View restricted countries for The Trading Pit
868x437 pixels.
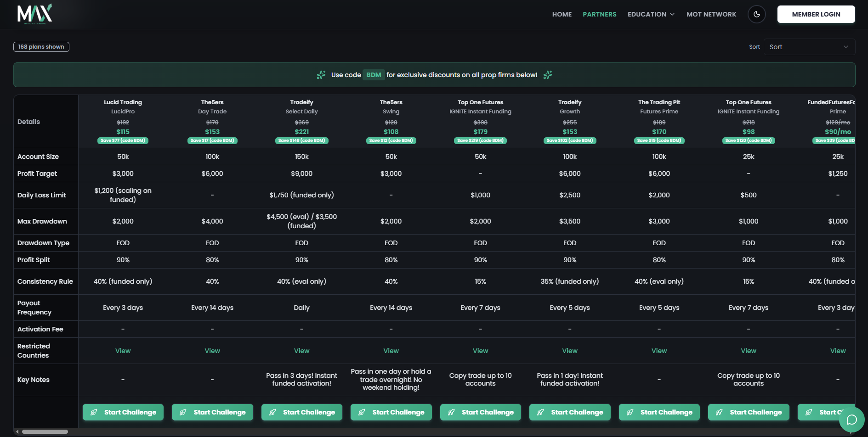pos(659,351)
